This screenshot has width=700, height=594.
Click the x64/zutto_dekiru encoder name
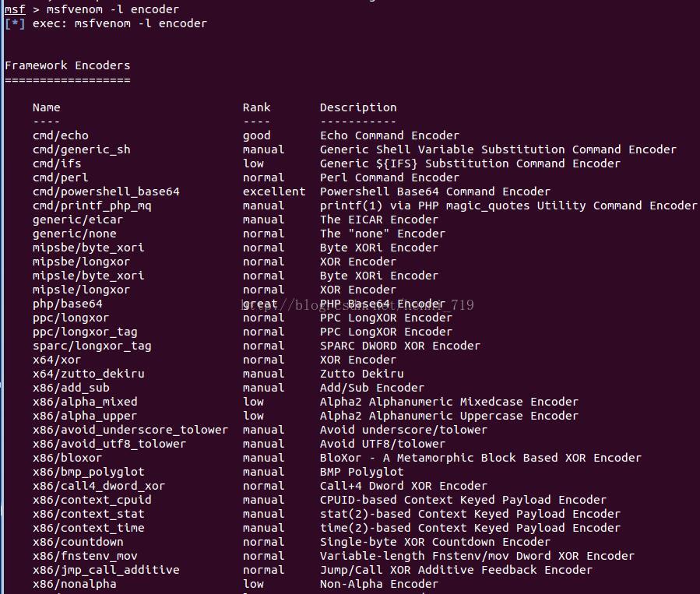tap(88, 374)
